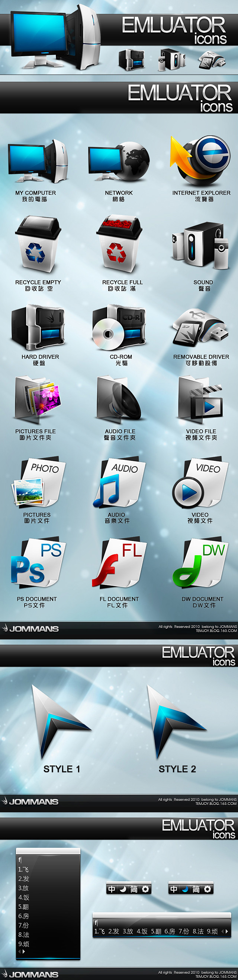
Task: Choose 2.发 in the horizontal candidate bar
Action: coord(113,931)
